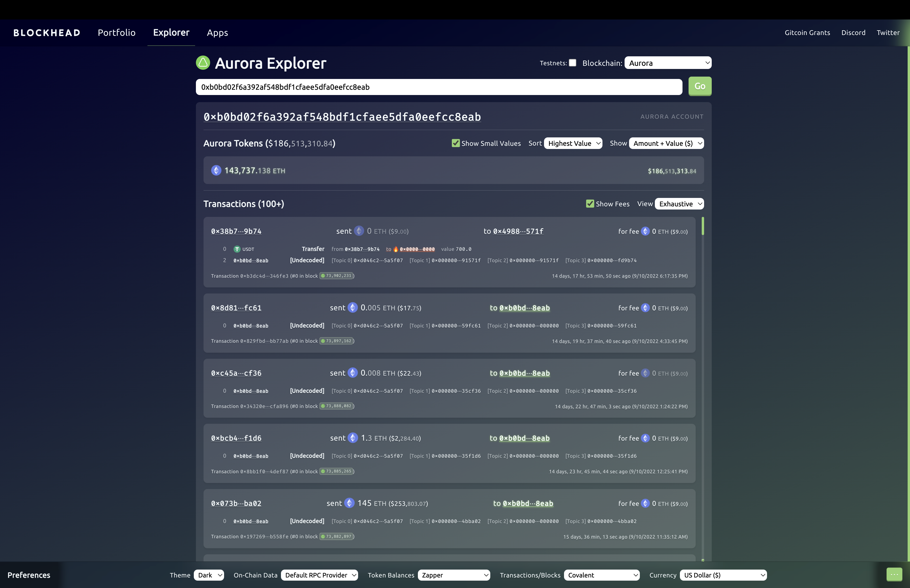This screenshot has width=910, height=588.
Task: Click ETH icon next to 0.008 ETH sent
Action: point(353,373)
